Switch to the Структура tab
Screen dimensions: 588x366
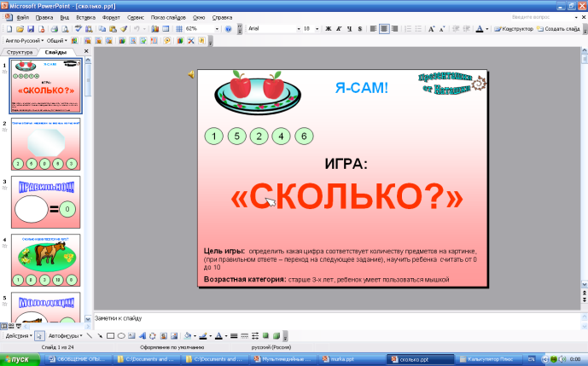[19, 52]
